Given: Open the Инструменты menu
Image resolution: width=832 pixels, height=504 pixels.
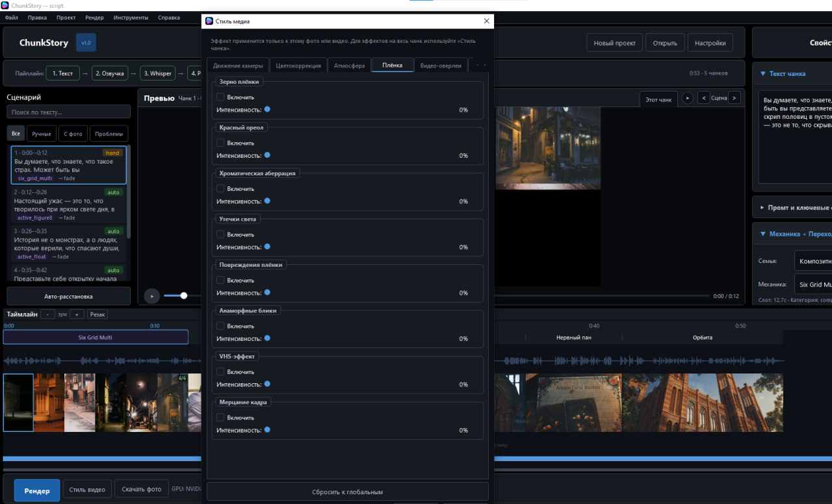Looking at the screenshot, I should [131, 18].
